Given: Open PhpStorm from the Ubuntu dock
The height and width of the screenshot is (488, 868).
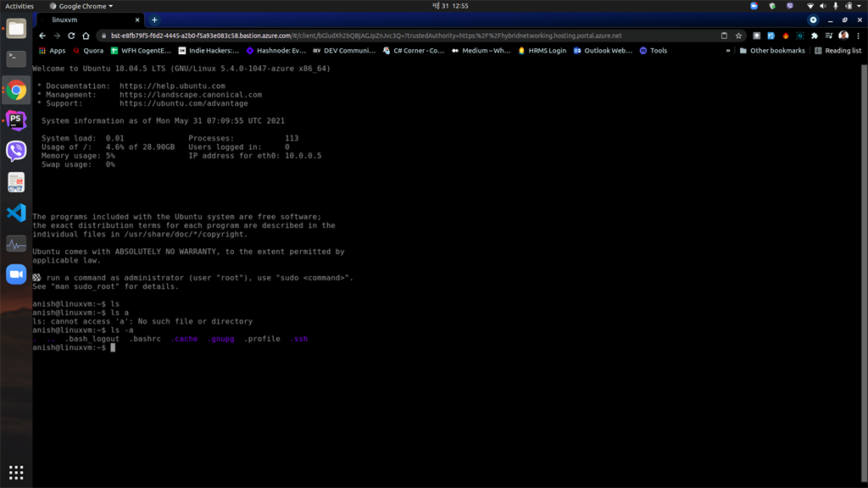Looking at the screenshot, I should point(16,119).
